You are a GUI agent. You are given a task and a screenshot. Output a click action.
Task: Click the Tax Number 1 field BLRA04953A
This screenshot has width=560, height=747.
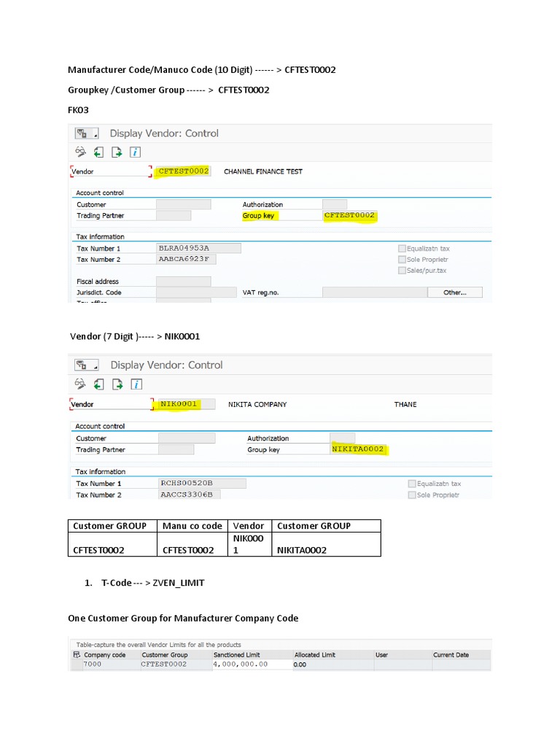coord(198,248)
